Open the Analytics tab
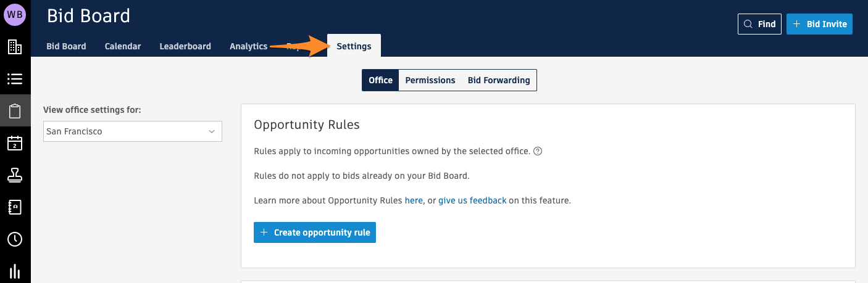The width and height of the screenshot is (868, 283). click(x=248, y=46)
